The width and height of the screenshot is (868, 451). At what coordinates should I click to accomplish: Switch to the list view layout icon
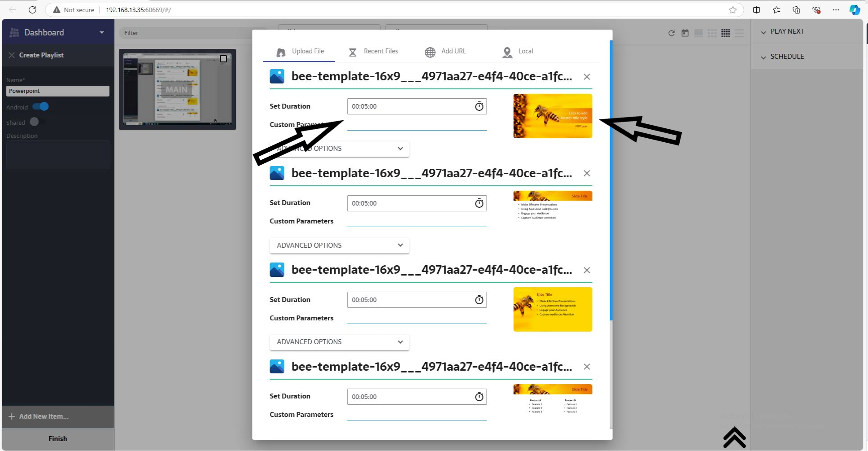click(x=739, y=33)
